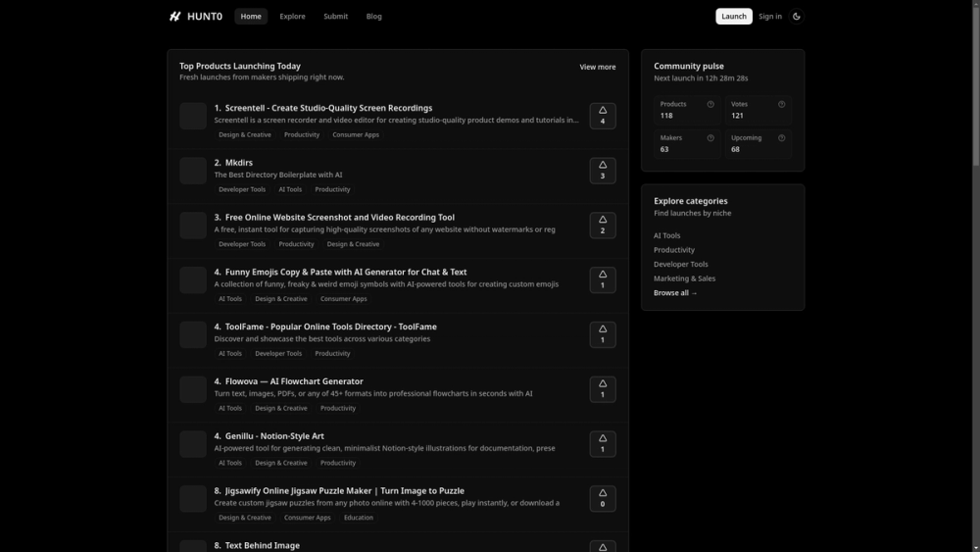Open Funny Emojis Copy & Paste title
980x552 pixels.
346,272
